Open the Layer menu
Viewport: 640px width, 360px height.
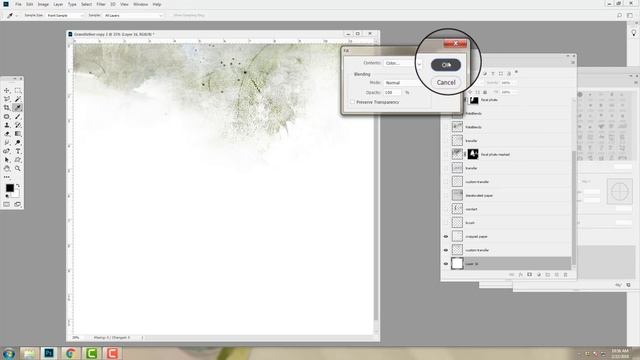coord(58,4)
